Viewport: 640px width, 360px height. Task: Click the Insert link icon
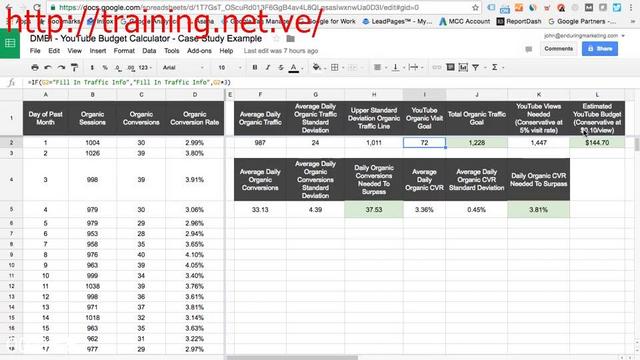click(437, 67)
